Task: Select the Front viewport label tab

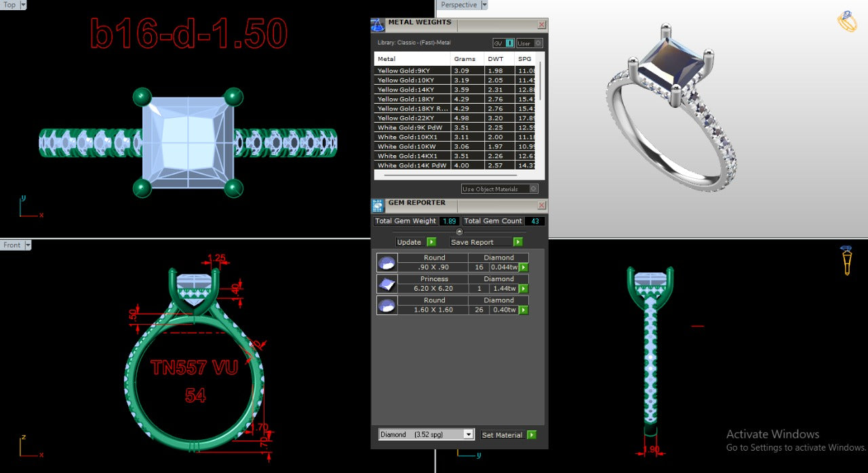Action: tap(12, 245)
